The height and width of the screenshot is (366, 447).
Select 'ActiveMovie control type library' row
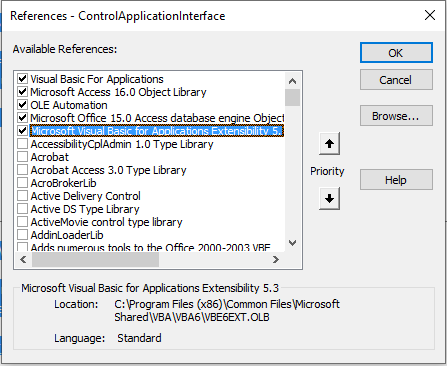pos(106,222)
